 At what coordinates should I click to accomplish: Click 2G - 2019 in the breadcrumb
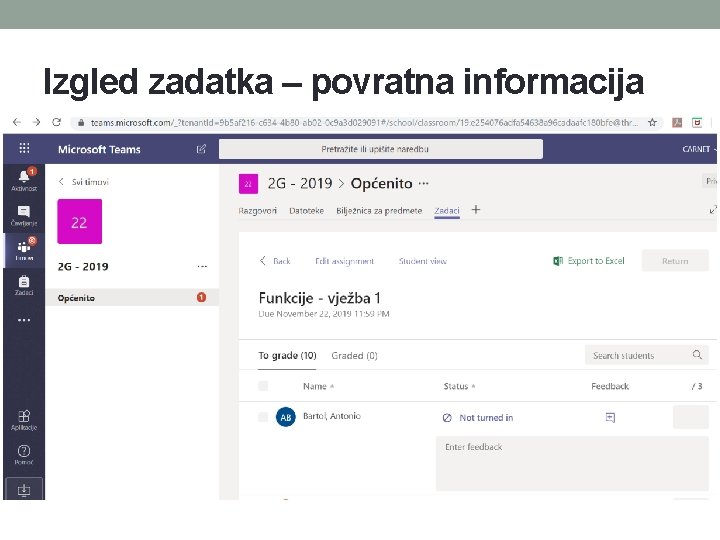(300, 183)
